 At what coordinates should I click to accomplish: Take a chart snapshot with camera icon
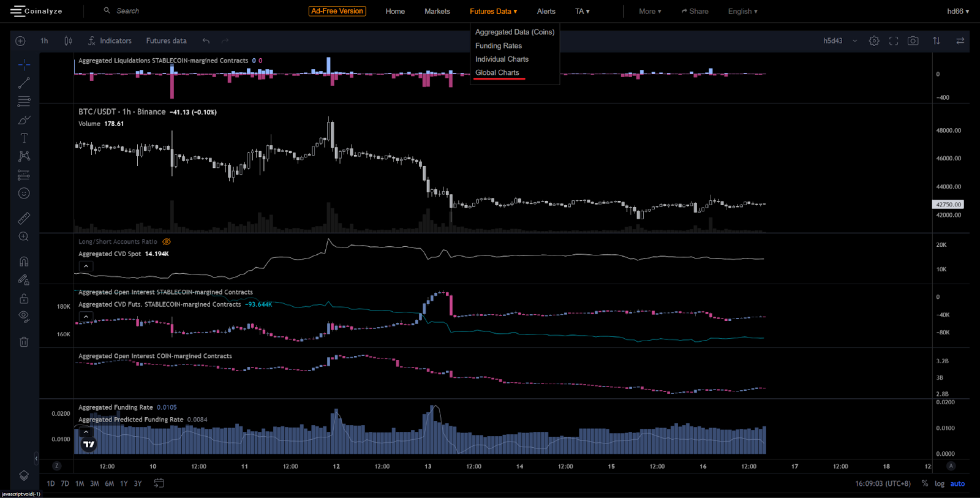point(913,41)
